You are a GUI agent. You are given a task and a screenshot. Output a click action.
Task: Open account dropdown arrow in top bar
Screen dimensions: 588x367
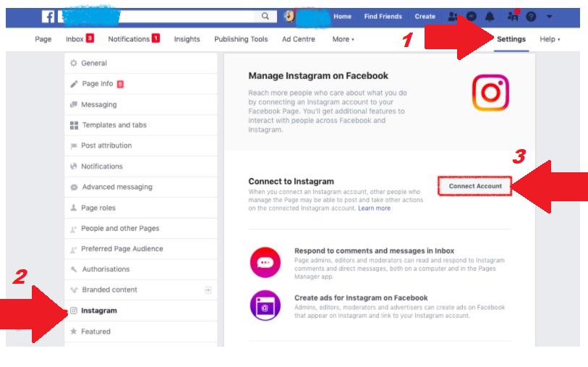[549, 17]
